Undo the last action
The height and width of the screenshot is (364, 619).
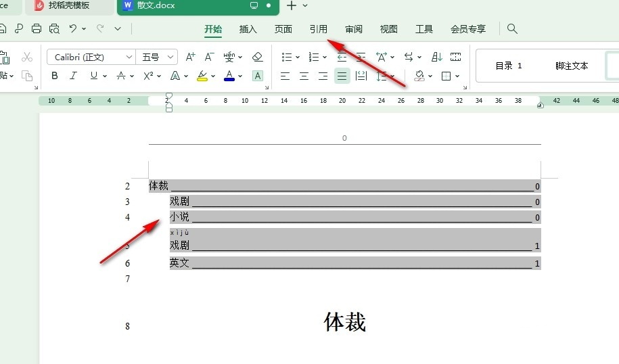tap(73, 28)
